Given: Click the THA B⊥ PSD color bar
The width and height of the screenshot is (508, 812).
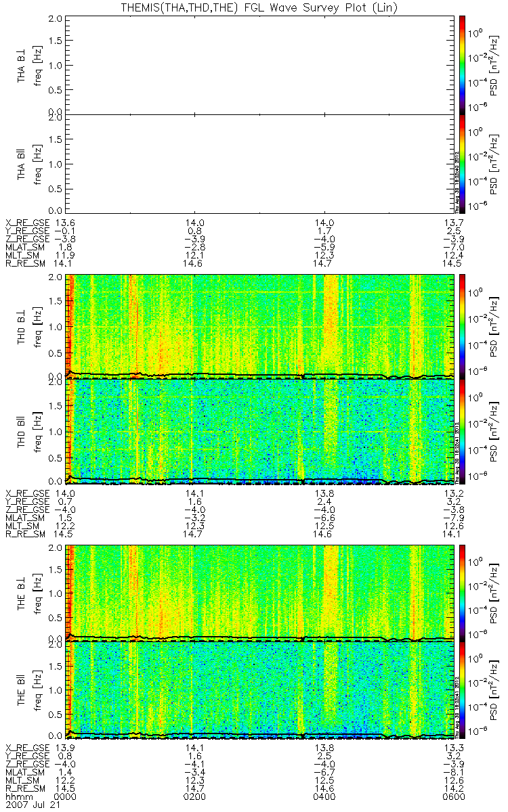Looking at the screenshot, I should tap(462, 64).
